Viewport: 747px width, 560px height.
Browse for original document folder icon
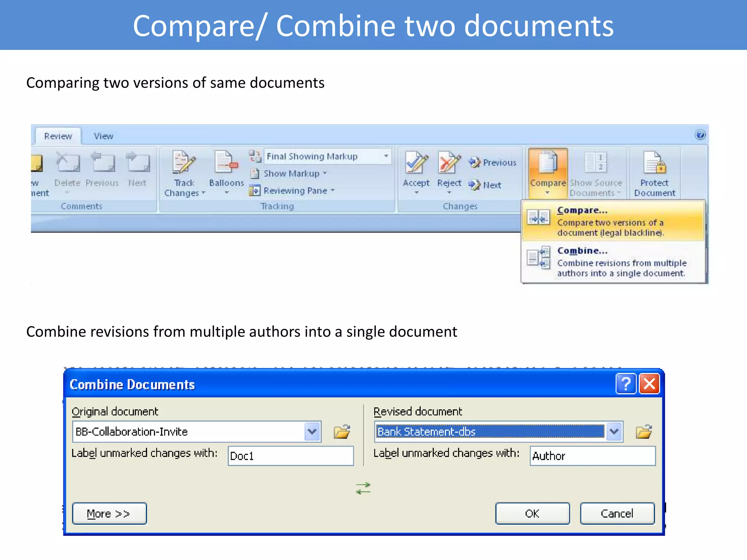(342, 431)
